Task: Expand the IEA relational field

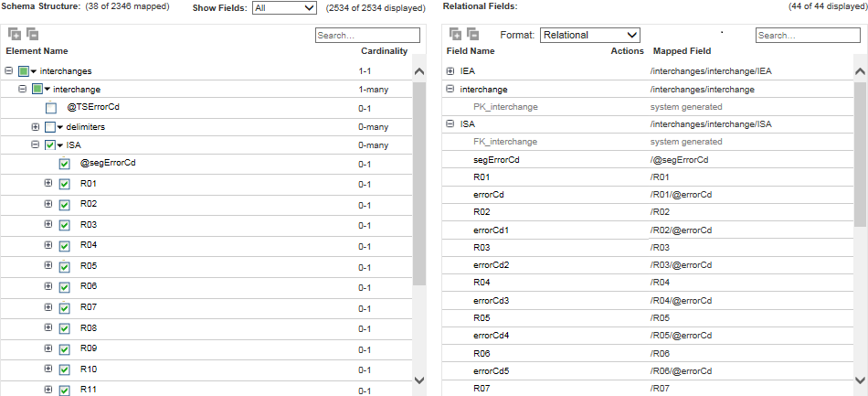Action: pos(450,71)
